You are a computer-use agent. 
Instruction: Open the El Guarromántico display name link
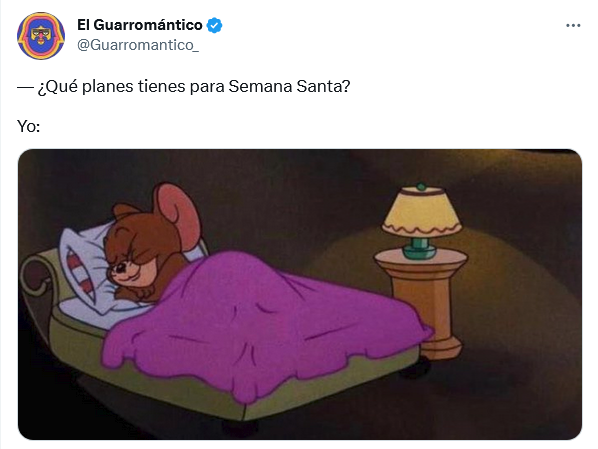tap(140, 25)
